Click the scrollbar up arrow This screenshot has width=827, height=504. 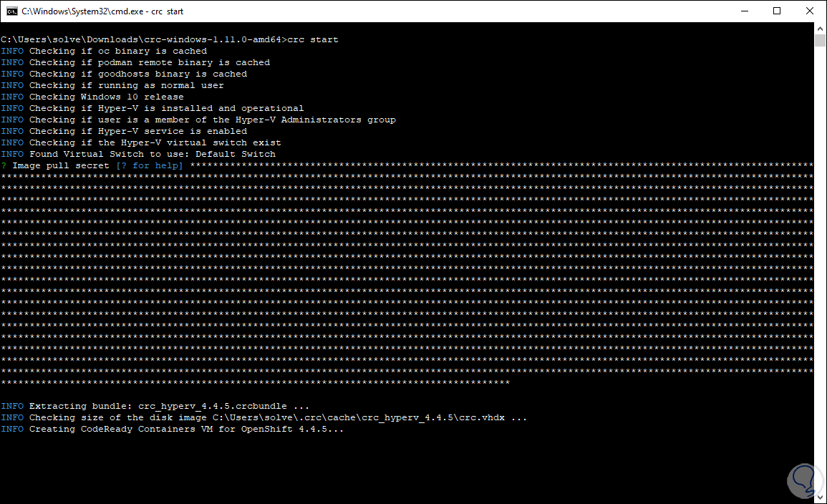coord(820,29)
